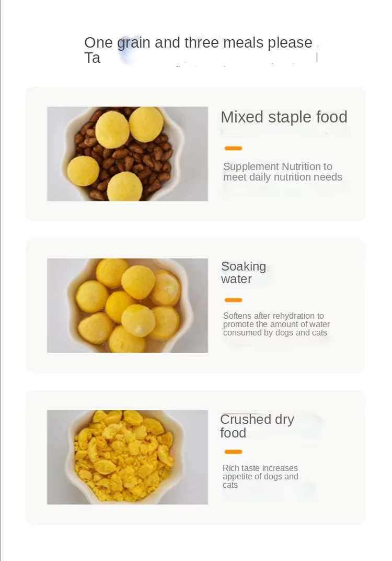Click the "Soaking water" heading
392x561 pixels.
point(244,273)
